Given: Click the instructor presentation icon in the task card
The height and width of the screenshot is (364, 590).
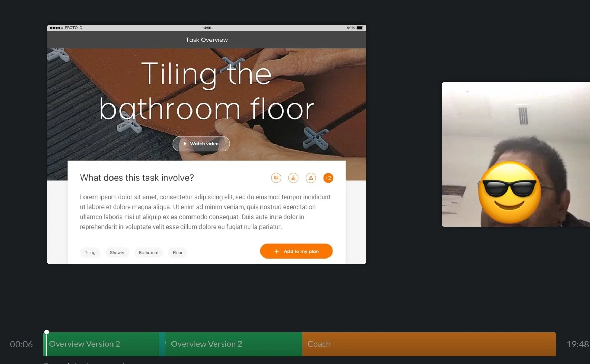Looking at the screenshot, I should pyautogui.click(x=276, y=178).
